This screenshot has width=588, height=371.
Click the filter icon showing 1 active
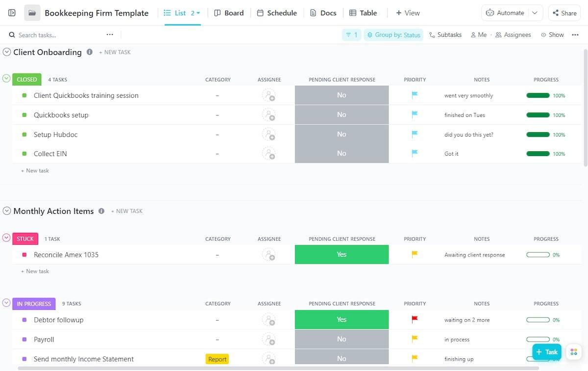coord(351,35)
